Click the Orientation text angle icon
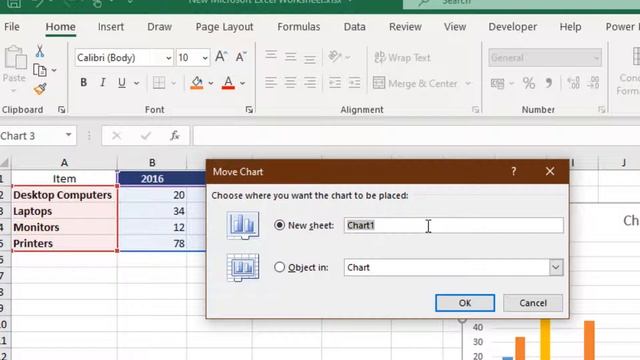 tap(335, 56)
